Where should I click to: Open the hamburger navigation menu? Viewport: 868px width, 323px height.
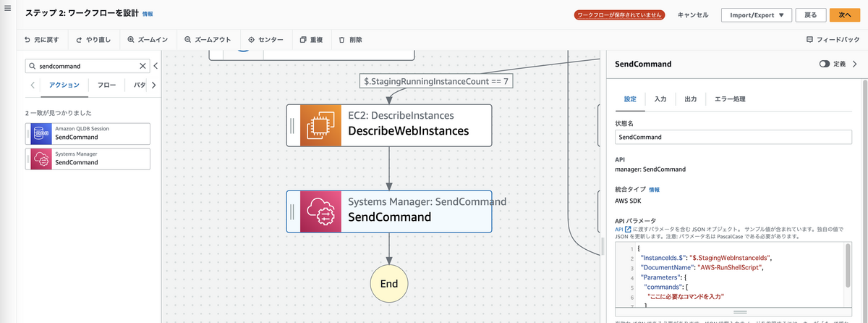coord(8,9)
